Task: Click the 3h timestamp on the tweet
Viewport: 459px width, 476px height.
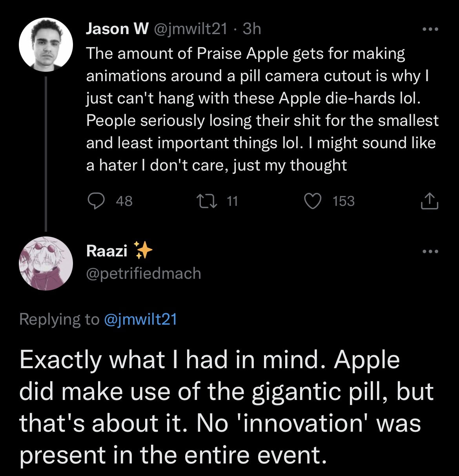Action: pos(252,29)
